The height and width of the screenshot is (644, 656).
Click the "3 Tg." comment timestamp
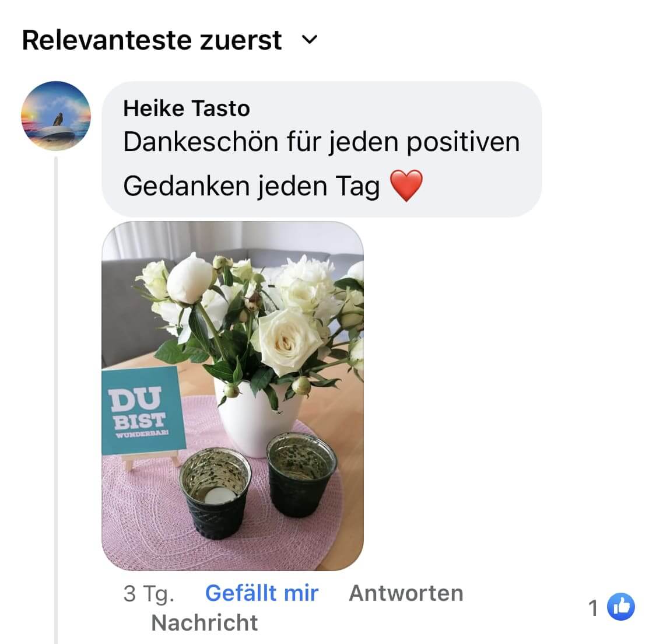[149, 594]
